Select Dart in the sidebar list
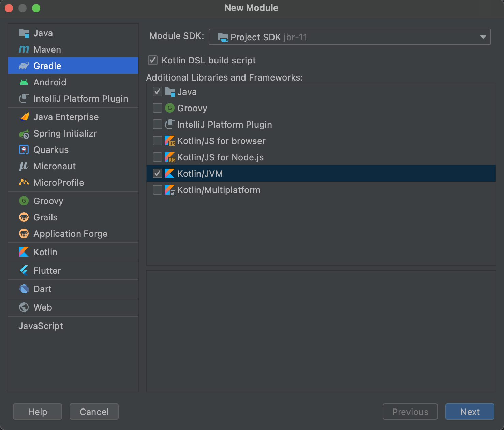 coord(73,289)
